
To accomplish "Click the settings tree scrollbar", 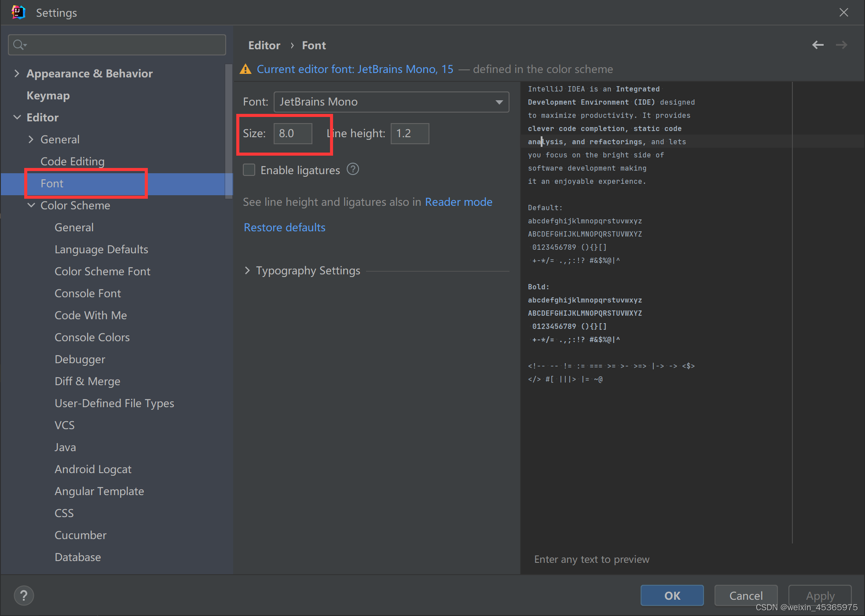I will (x=228, y=132).
